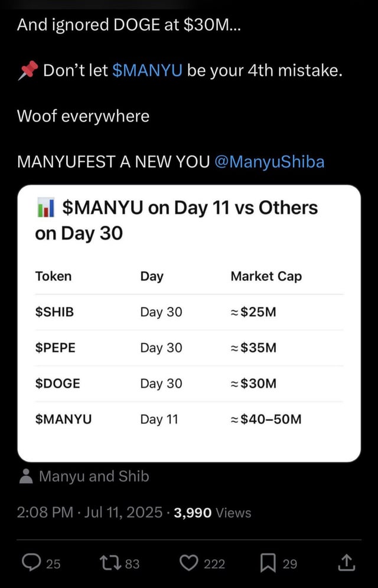Screen dimensions: 378x588
Task: Click the post timestamp 2:08 PM Jul 11, 2025
Action: [89, 512]
